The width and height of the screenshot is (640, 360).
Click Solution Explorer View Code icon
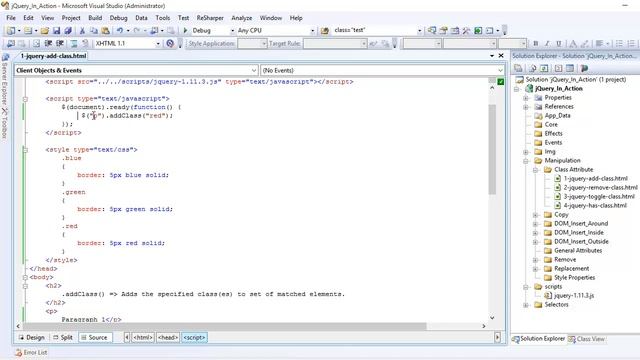(x=558, y=69)
